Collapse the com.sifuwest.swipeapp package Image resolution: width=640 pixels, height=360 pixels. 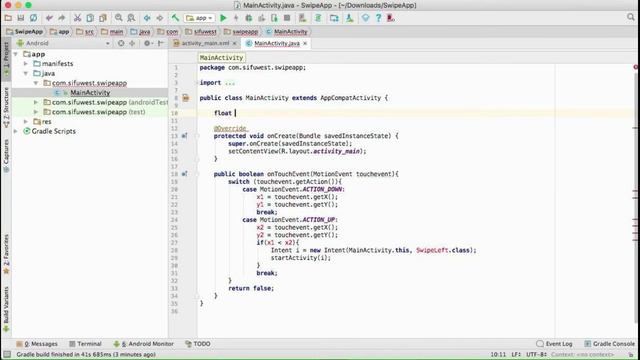tap(36, 83)
